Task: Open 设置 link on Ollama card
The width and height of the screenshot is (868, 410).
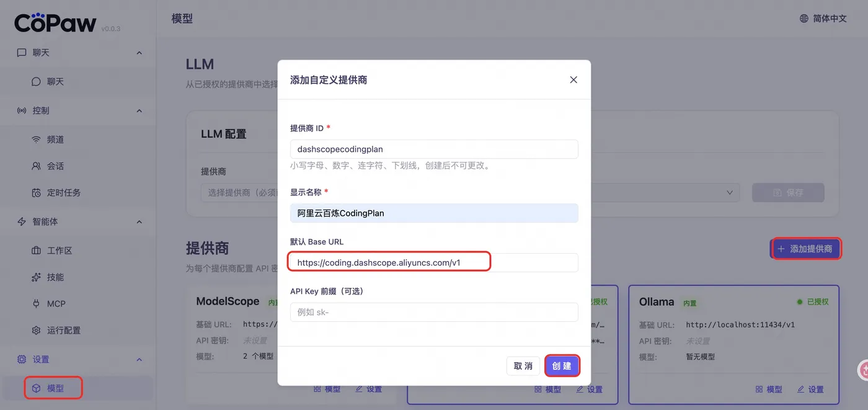Action: tap(810, 390)
